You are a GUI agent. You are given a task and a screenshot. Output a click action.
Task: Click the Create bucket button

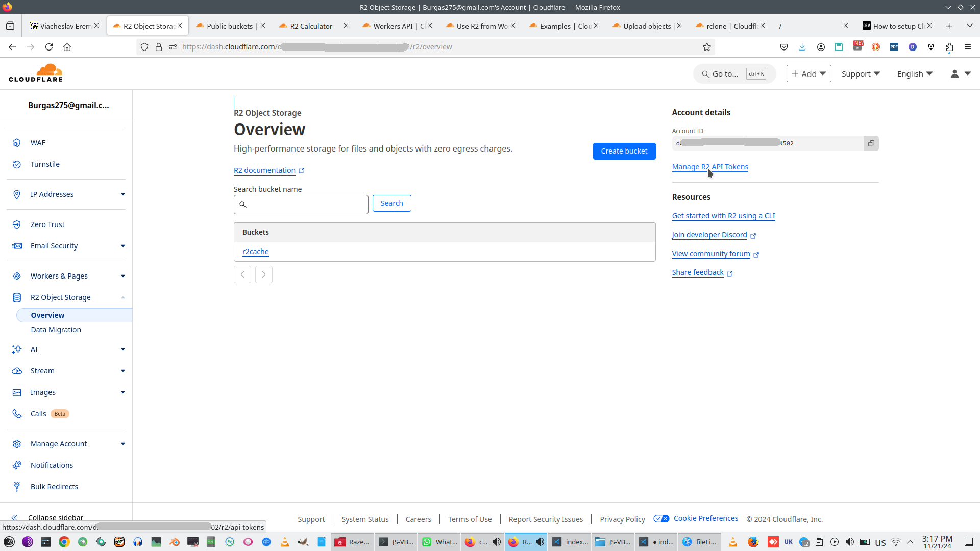624,151
